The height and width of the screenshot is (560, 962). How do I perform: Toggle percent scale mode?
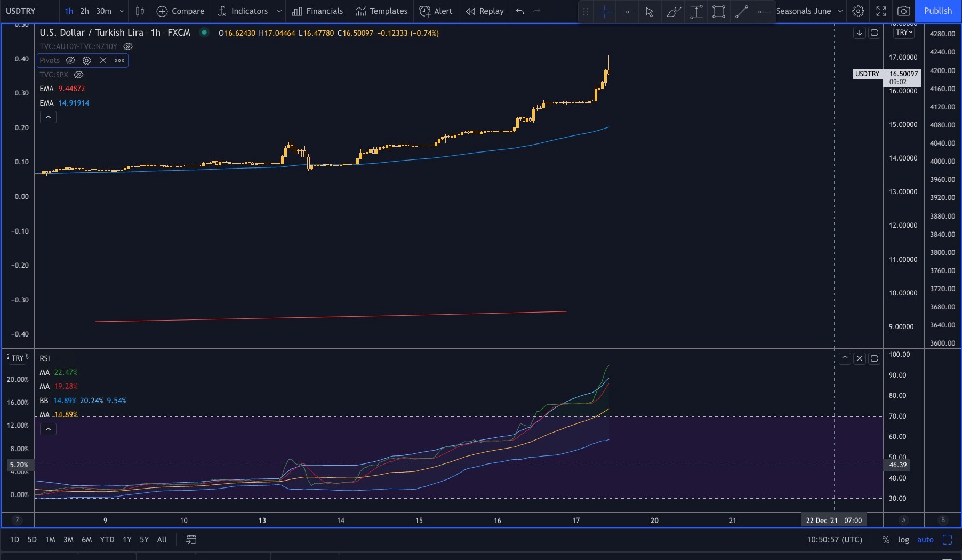pos(886,540)
